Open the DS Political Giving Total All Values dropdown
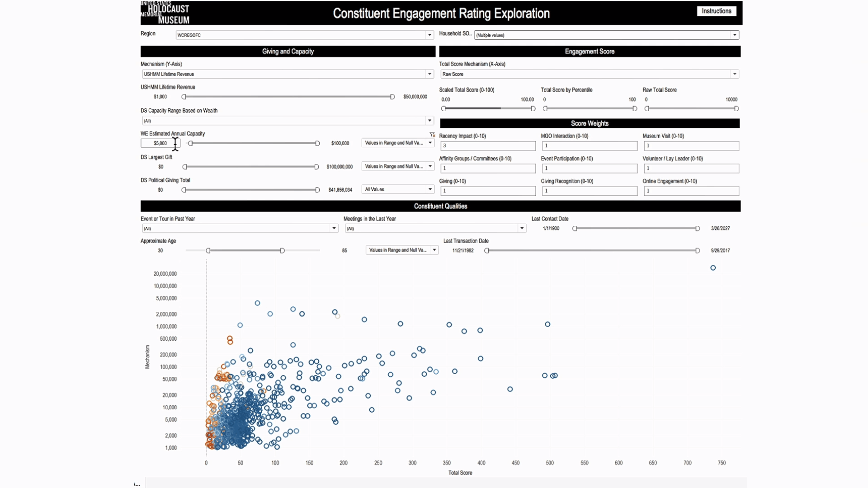This screenshot has width=868, height=488. click(429, 189)
